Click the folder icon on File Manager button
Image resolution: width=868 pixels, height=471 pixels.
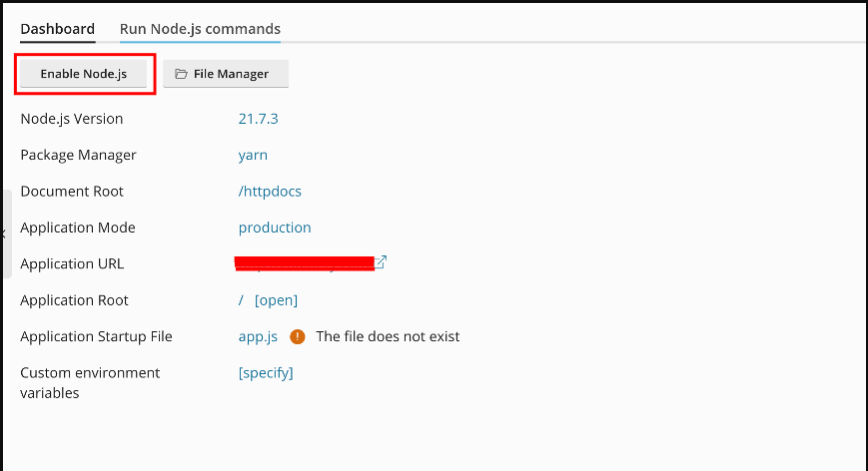181,74
